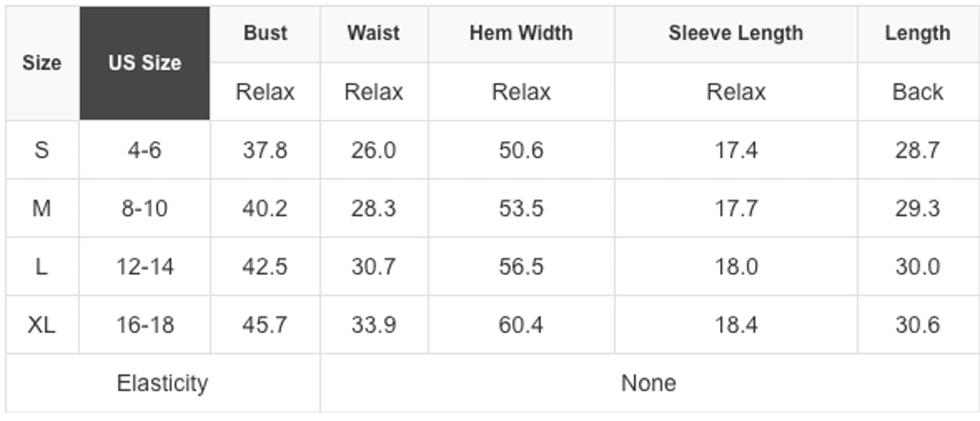The image size is (980, 421).
Task: Click the None elasticity value cell
Action: pos(648,383)
